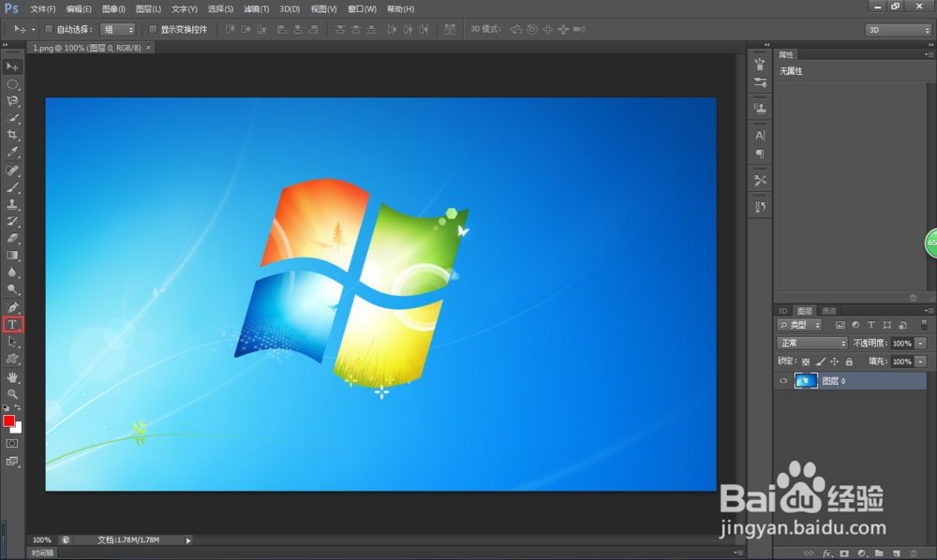Reset default foreground and background colors

[x=6, y=407]
